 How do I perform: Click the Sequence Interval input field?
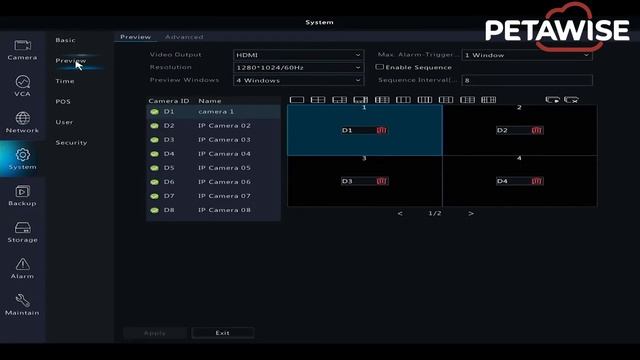point(527,80)
